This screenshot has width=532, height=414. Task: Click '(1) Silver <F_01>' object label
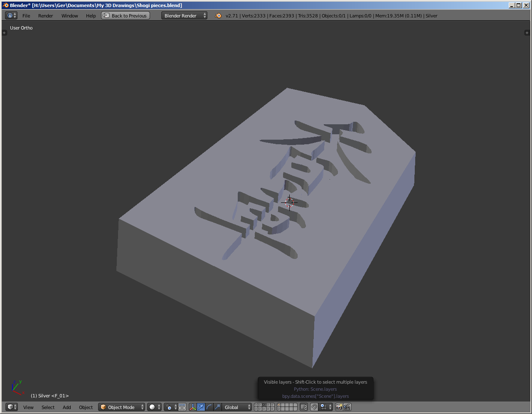click(49, 396)
